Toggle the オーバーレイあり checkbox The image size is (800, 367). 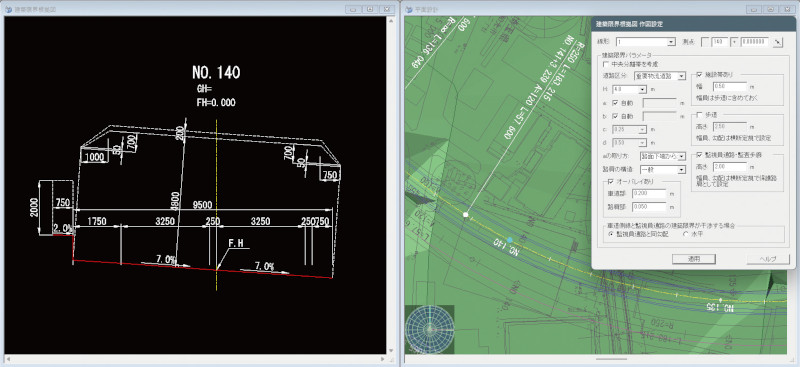point(611,181)
